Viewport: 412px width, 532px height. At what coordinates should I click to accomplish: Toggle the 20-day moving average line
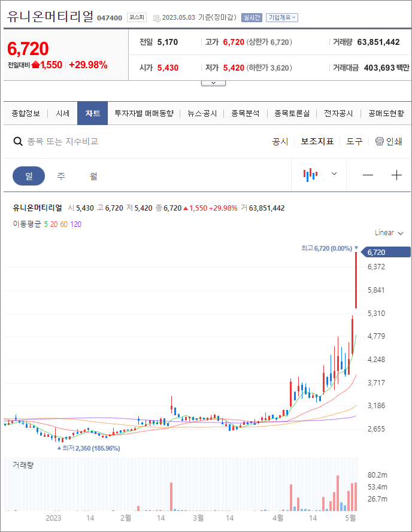(54, 224)
